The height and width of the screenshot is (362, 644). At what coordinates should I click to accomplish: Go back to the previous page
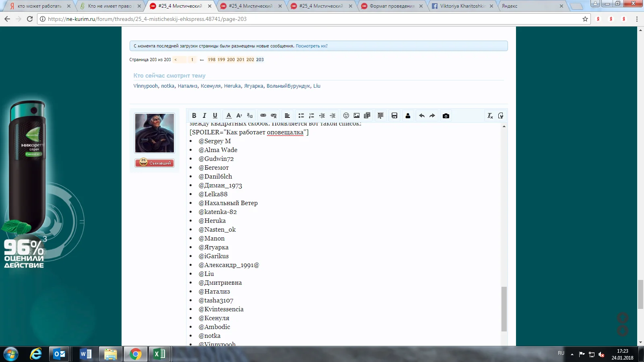(x=7, y=19)
